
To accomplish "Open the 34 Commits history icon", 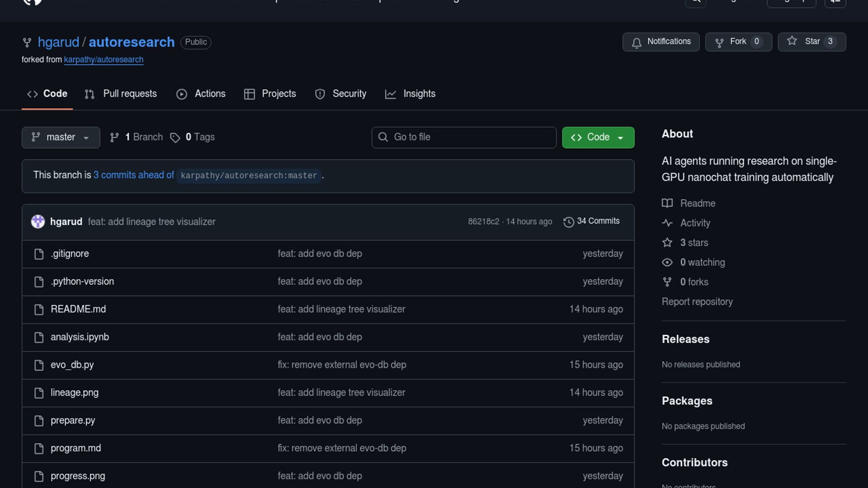I will coord(568,222).
